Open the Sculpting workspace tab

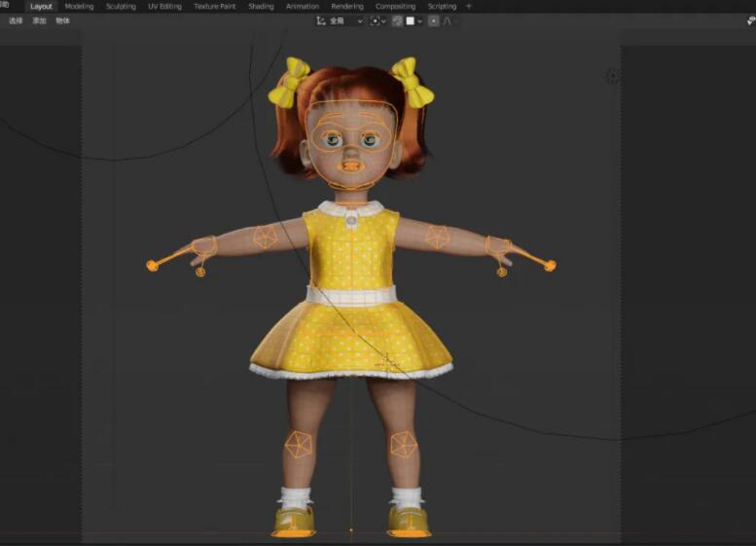pyautogui.click(x=121, y=6)
